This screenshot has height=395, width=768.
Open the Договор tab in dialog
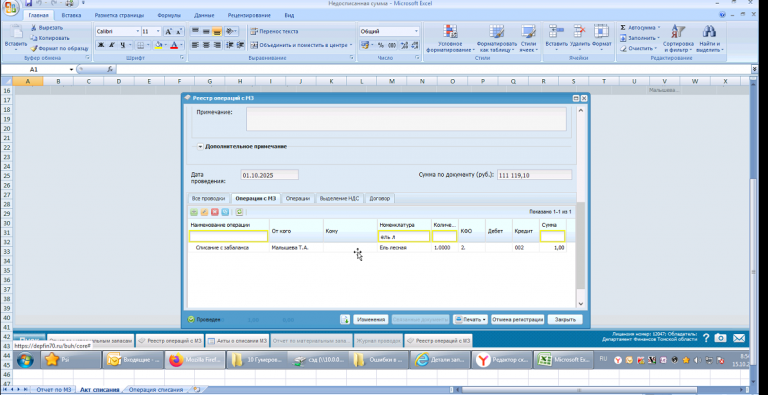380,198
